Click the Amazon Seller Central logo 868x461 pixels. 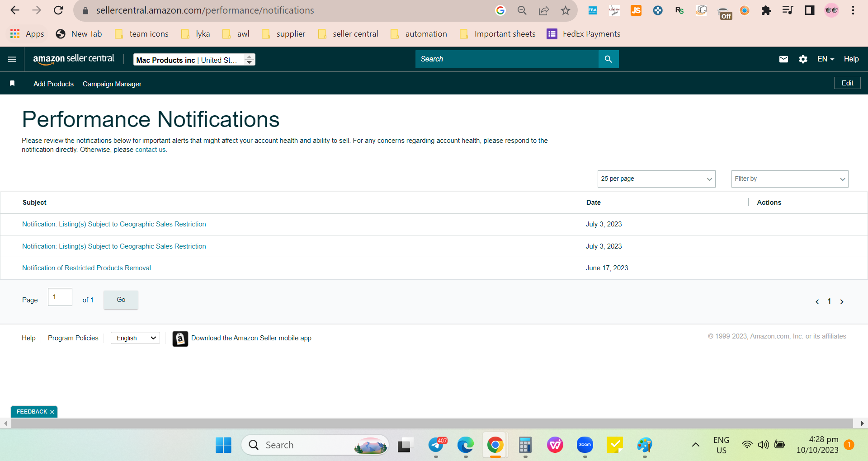(74, 59)
